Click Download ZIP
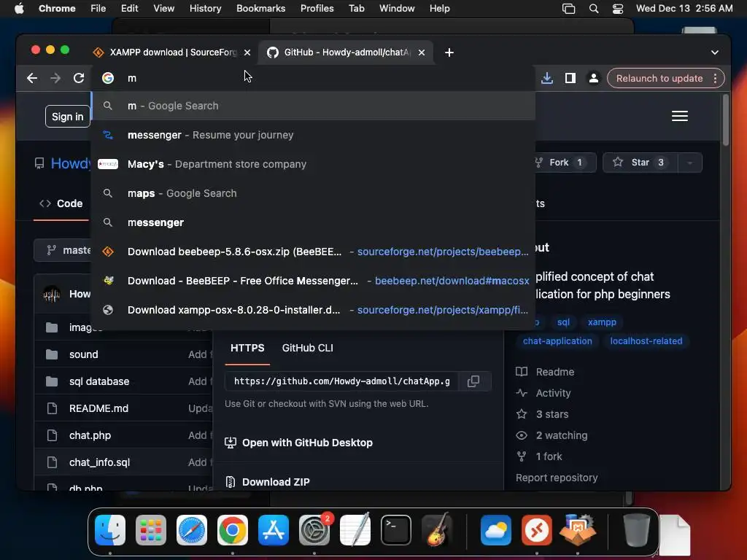Image resolution: width=747 pixels, height=560 pixels. (x=276, y=482)
